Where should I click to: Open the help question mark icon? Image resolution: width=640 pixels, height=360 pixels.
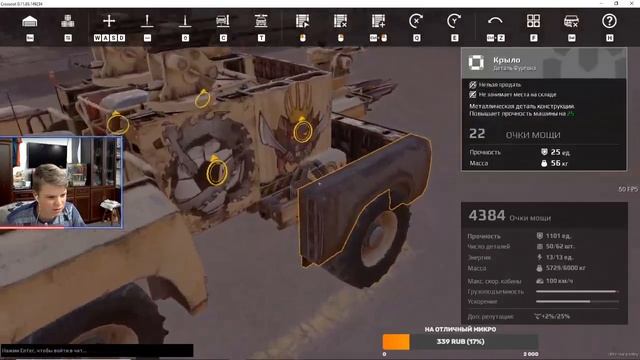tap(609, 21)
